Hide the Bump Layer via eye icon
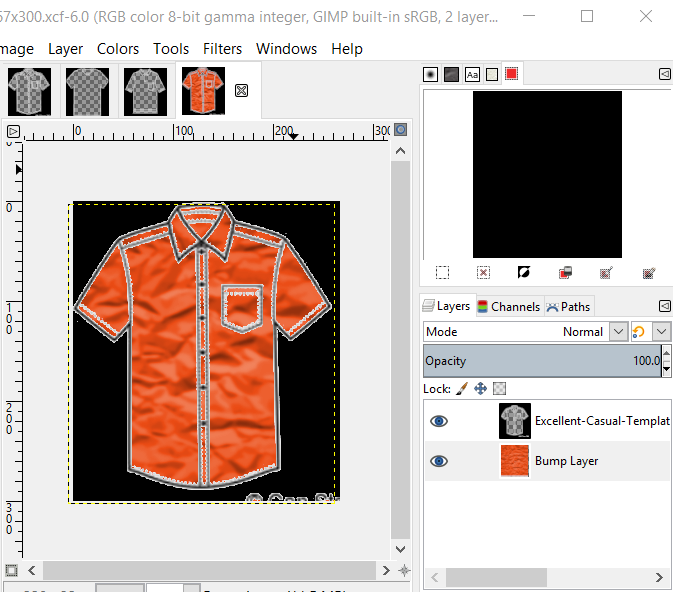 [438, 461]
